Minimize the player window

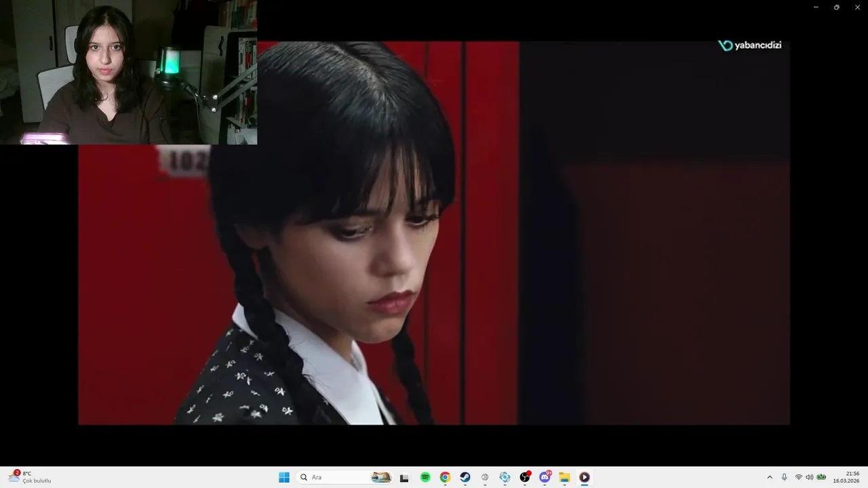816,7
